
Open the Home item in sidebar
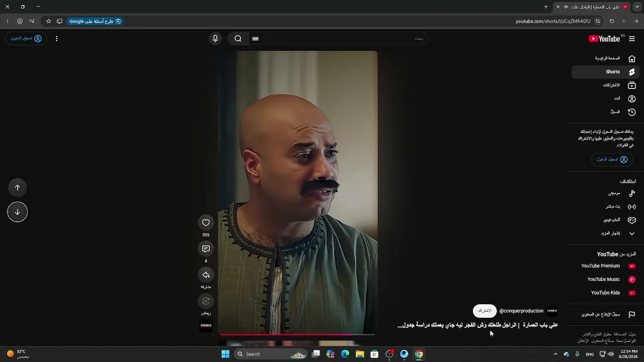click(605, 58)
